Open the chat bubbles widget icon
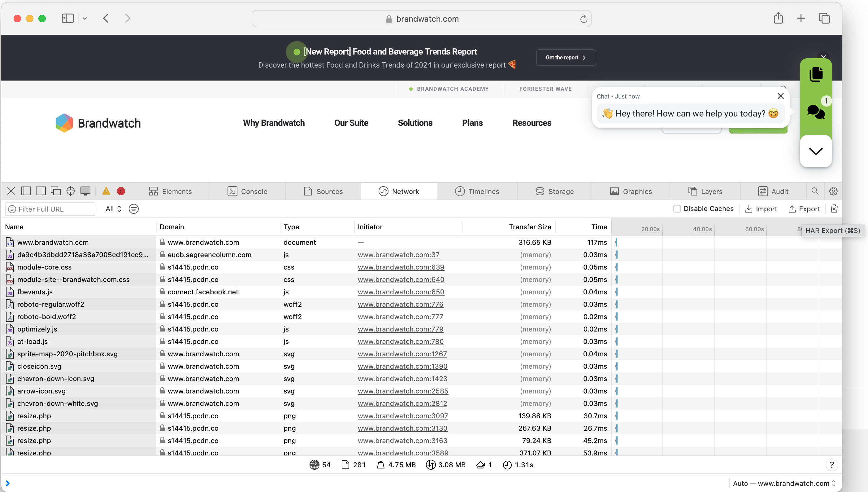Screen dimensions: 868x492 click(x=816, y=112)
